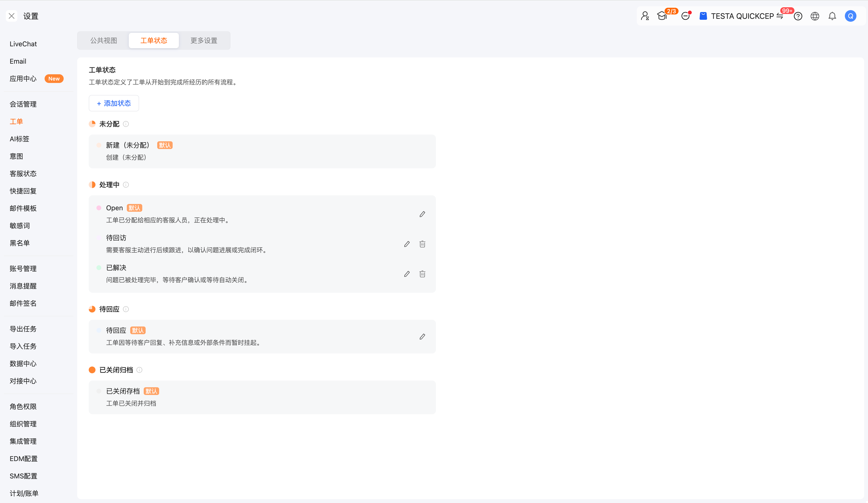Click the edit pencil for Open status
868x503 pixels.
422,214
